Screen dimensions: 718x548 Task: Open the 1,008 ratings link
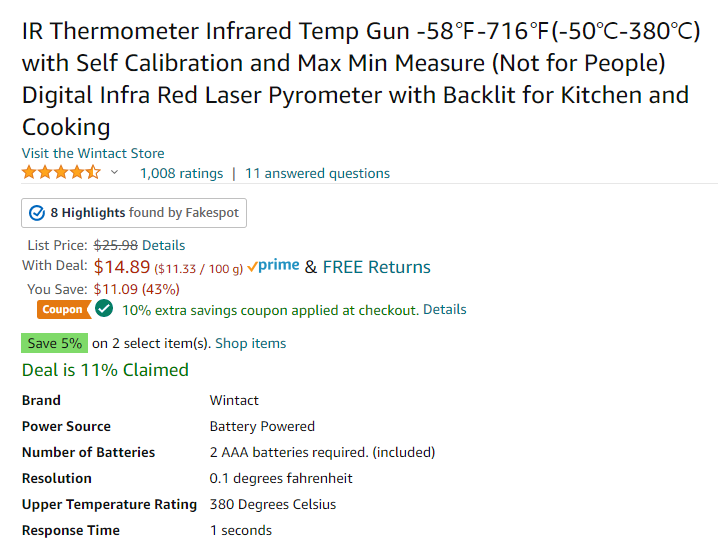click(x=181, y=174)
